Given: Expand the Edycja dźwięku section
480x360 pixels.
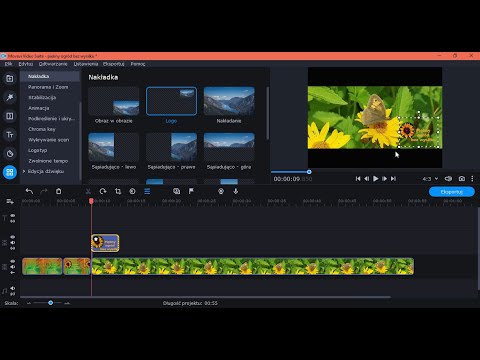Looking at the screenshot, I should tap(24, 171).
